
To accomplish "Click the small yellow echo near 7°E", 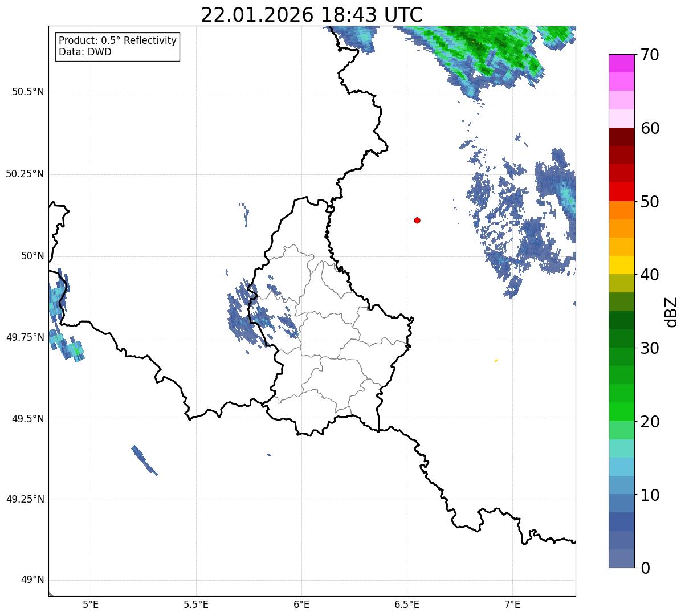I will tap(496, 361).
